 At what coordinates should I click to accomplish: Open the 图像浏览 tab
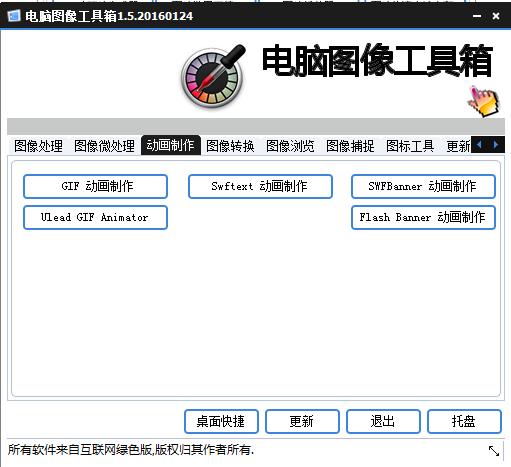point(290,146)
